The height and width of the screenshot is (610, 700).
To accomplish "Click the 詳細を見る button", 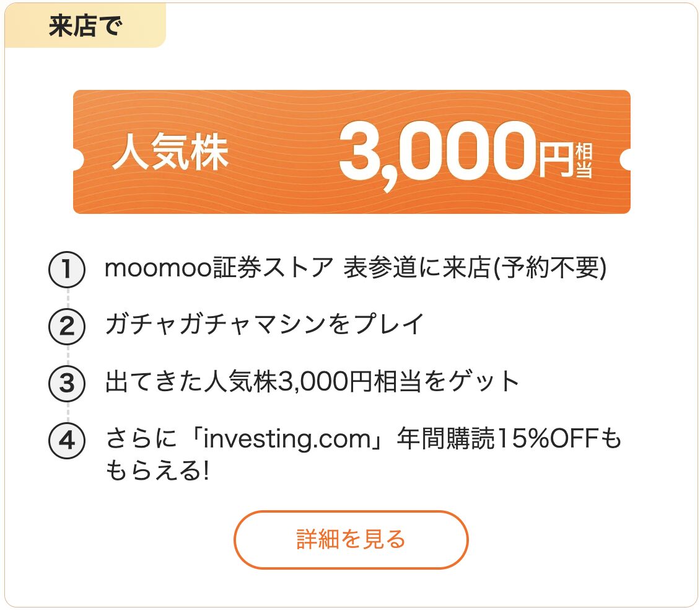I will tap(351, 539).
